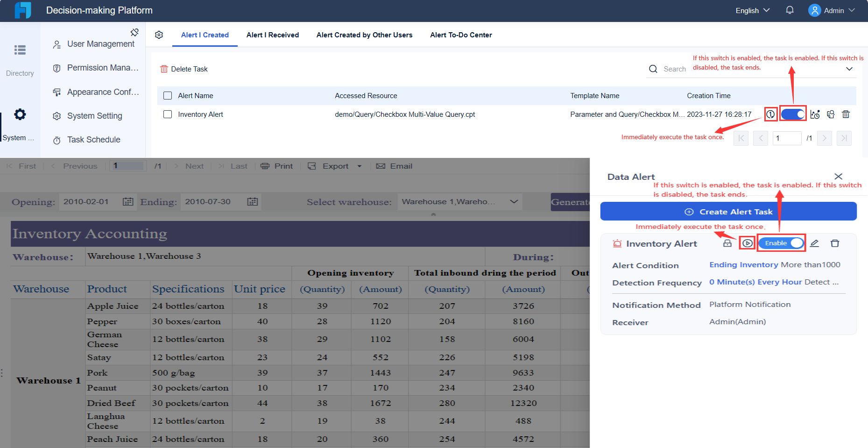
Task: Open the Alert To-Do Center tab
Action: point(461,35)
